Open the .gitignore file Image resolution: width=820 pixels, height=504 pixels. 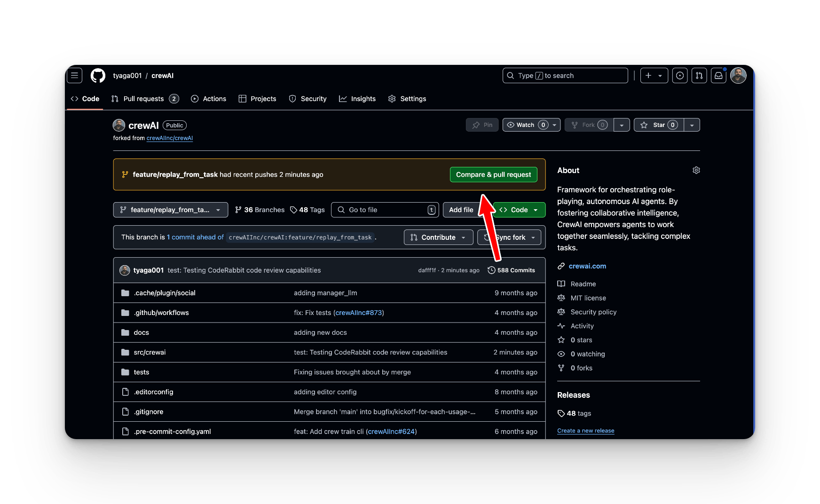(149, 411)
